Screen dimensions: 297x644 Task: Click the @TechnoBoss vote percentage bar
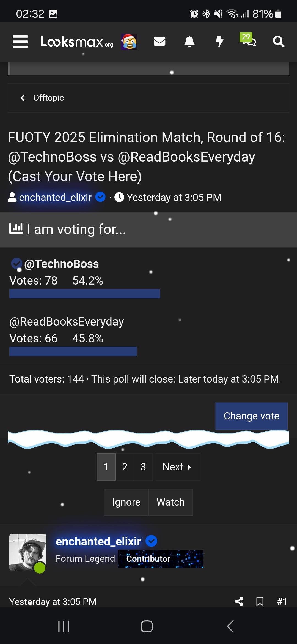pos(84,294)
